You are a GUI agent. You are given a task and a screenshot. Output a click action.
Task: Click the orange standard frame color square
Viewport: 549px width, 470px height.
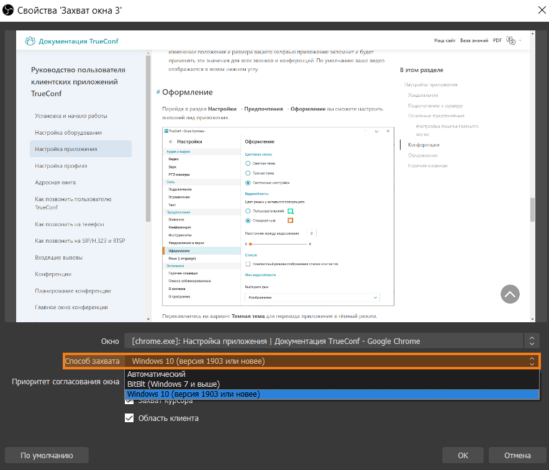point(290,220)
